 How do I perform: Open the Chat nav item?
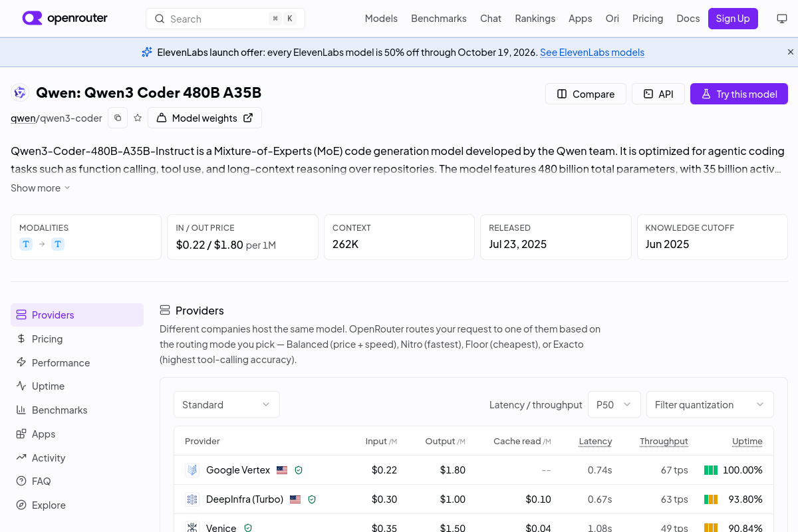tap(491, 19)
